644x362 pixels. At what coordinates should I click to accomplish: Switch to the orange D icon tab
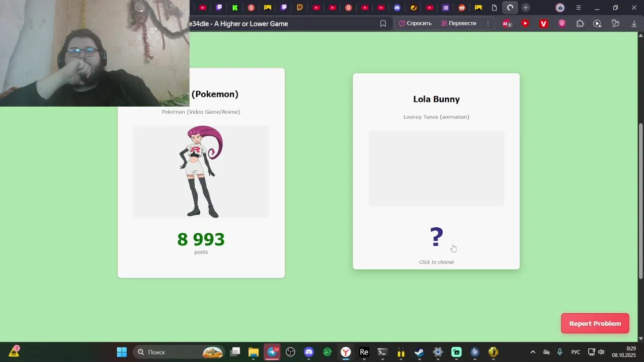click(x=300, y=8)
